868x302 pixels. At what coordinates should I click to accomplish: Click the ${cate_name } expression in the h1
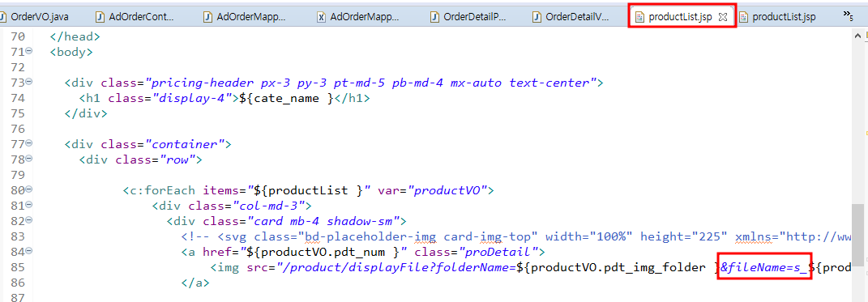(x=287, y=99)
